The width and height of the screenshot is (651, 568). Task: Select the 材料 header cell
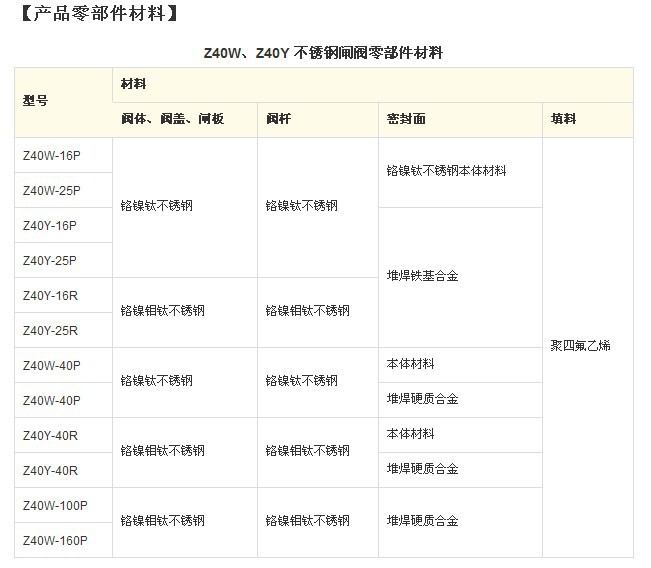point(133,84)
